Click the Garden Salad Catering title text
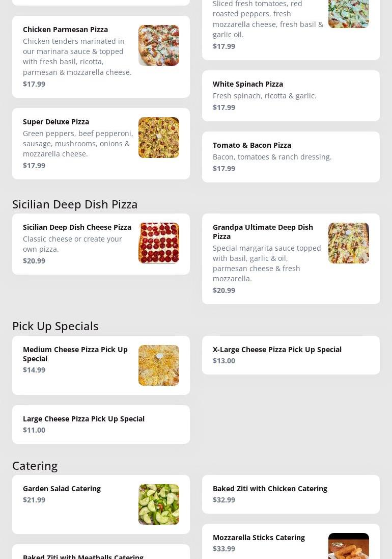The height and width of the screenshot is (559, 392). [62, 489]
